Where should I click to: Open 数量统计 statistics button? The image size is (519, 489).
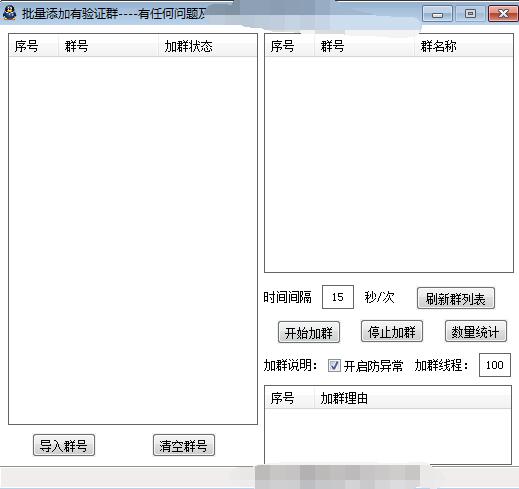click(x=476, y=331)
